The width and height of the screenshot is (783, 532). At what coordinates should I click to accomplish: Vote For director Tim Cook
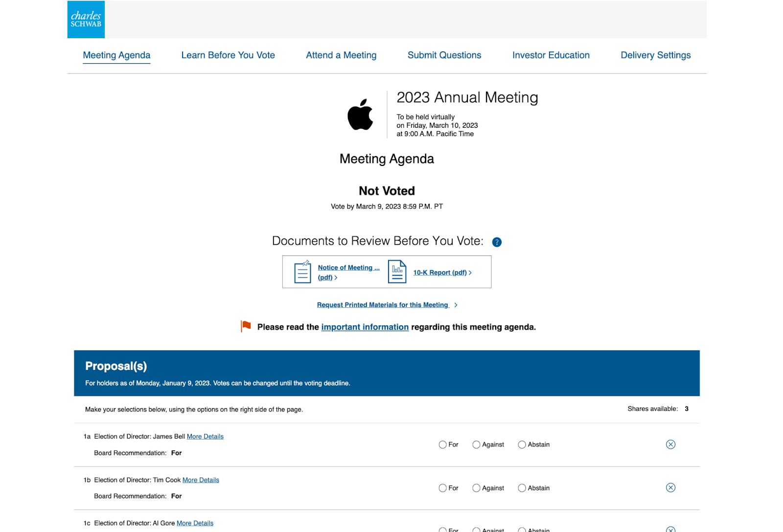(442, 488)
